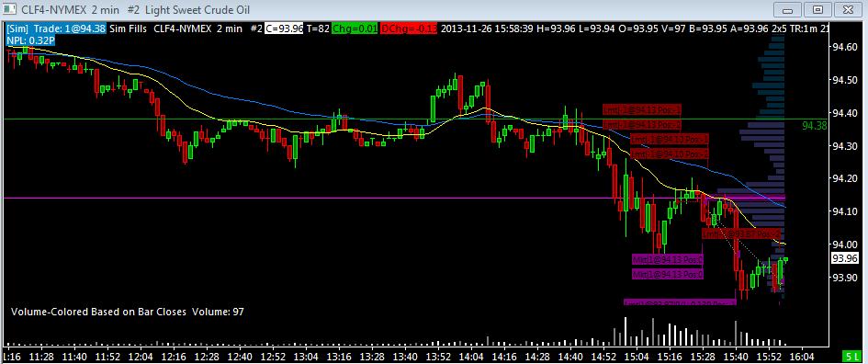This screenshot has height=364, width=868.
Task: Click the chart window icon in title bar
Action: 9,10
